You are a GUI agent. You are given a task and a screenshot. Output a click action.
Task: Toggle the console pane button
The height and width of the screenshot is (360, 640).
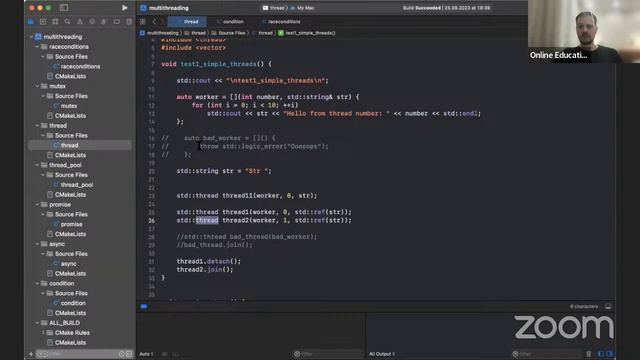coord(609,354)
